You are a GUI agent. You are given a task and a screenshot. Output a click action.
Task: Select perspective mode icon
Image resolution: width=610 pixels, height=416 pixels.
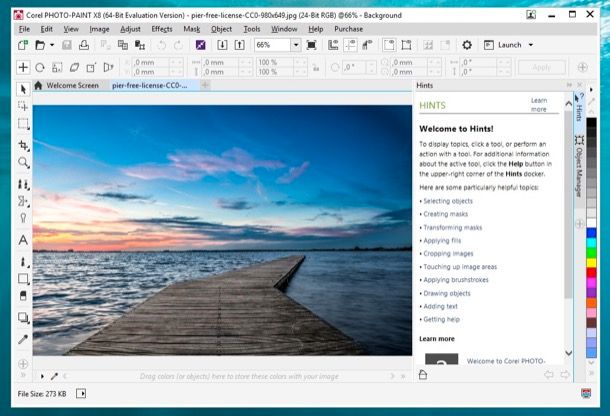click(108, 67)
